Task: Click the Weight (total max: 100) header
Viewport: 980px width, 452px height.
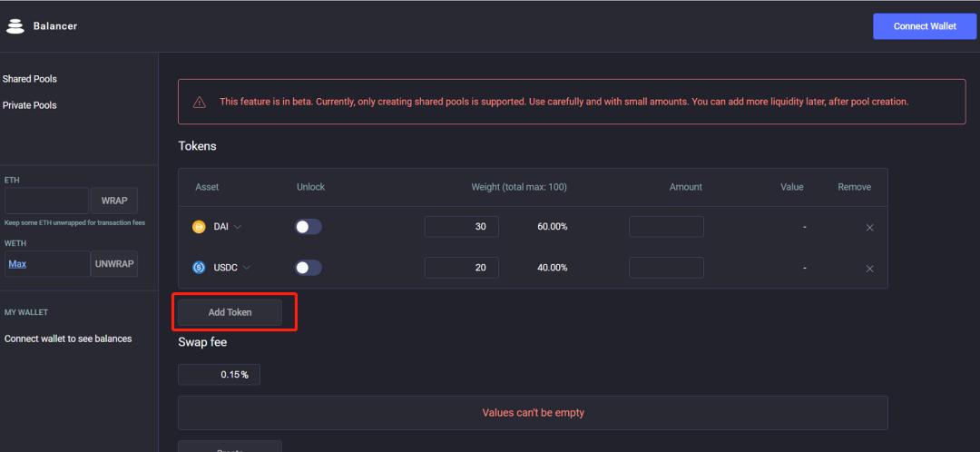Action: (x=519, y=187)
